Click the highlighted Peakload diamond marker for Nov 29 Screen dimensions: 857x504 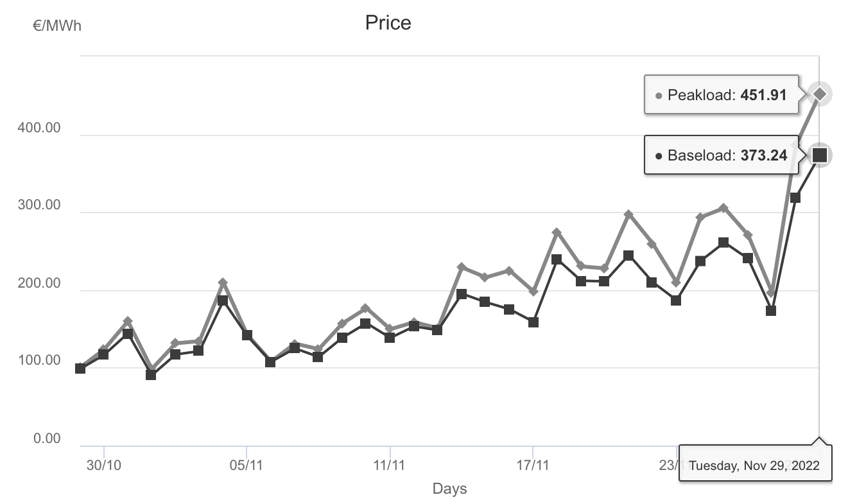point(820,94)
